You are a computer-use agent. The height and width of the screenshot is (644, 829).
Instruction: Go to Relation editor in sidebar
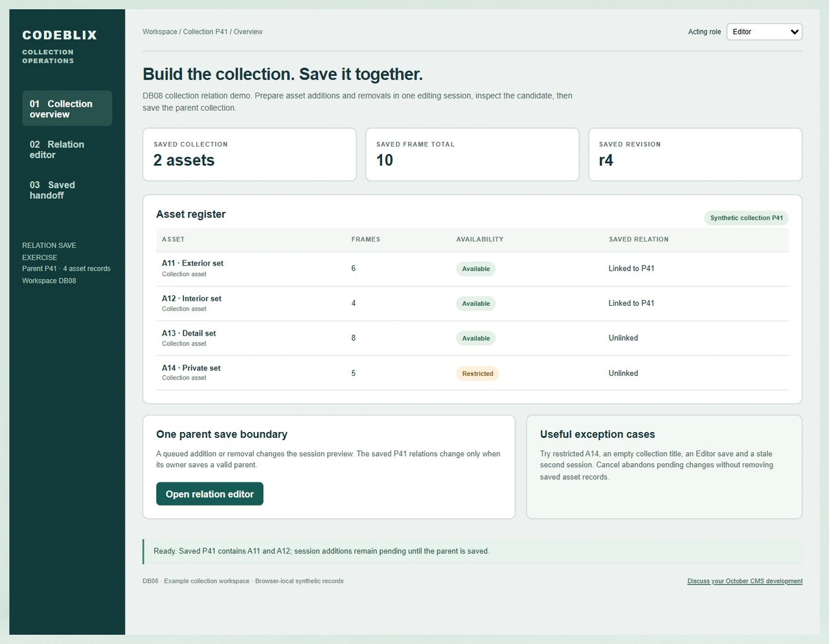click(x=67, y=149)
